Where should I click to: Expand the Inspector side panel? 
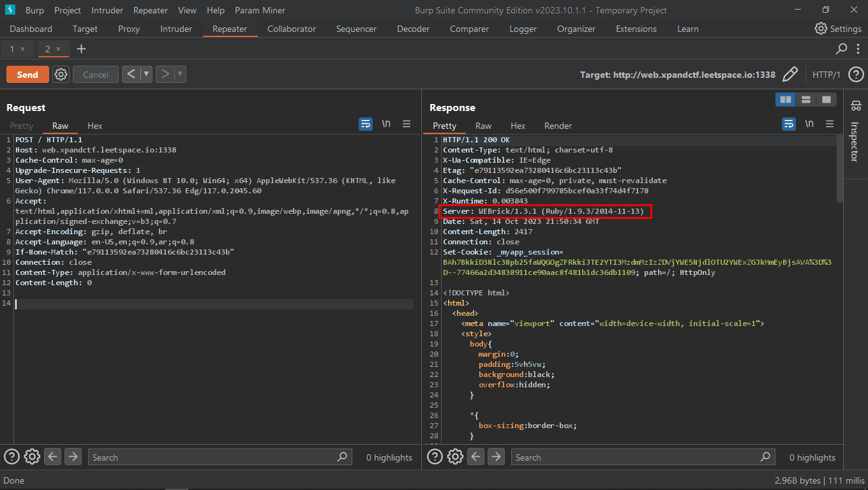point(856,133)
